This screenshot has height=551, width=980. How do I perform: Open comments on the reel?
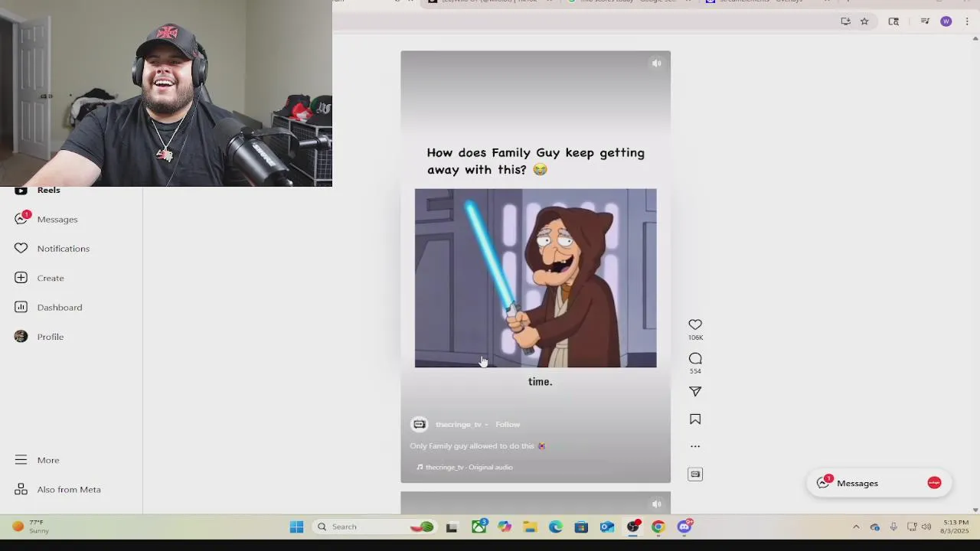[x=695, y=358]
